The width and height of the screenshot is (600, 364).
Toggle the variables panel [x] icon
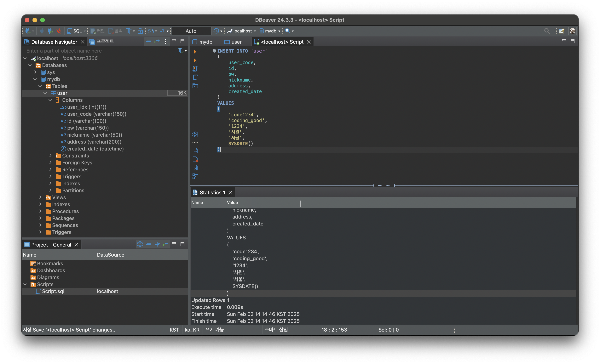(x=195, y=168)
